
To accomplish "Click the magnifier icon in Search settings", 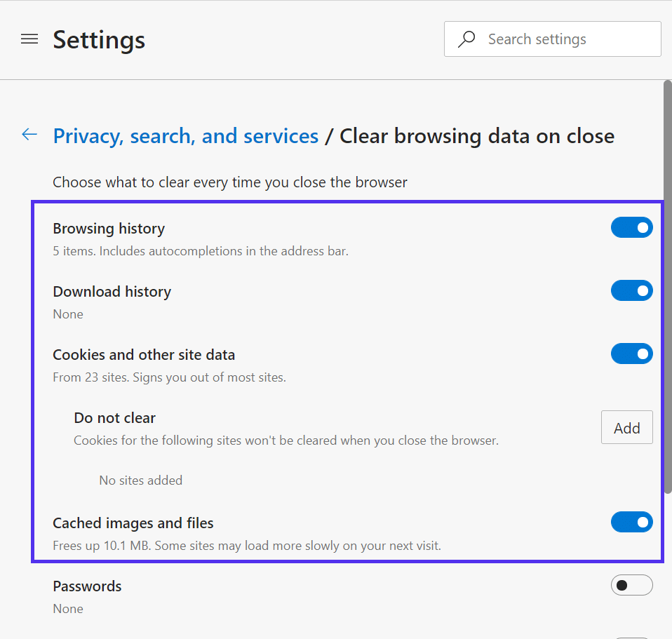I will (x=466, y=39).
